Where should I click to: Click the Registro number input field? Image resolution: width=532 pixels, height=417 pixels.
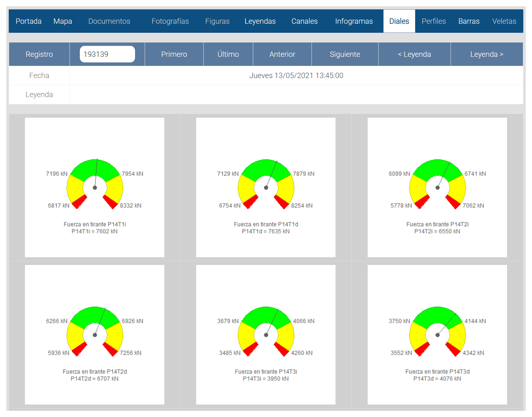pyautogui.click(x=107, y=54)
